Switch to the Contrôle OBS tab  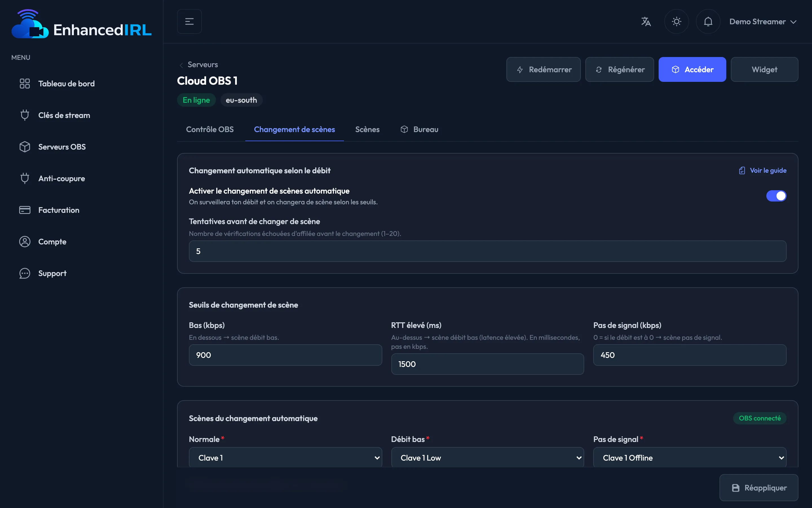210,129
